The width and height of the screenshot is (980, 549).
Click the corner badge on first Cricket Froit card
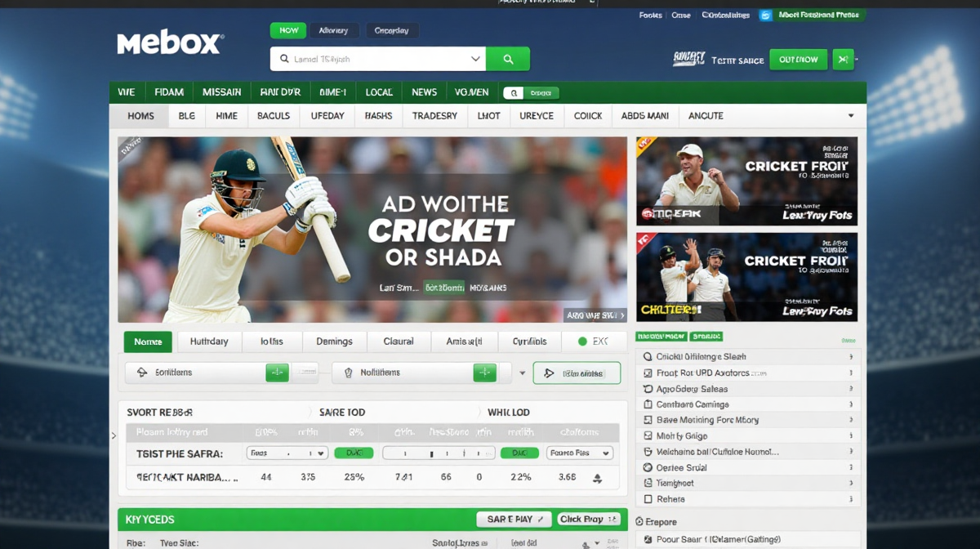(645, 145)
